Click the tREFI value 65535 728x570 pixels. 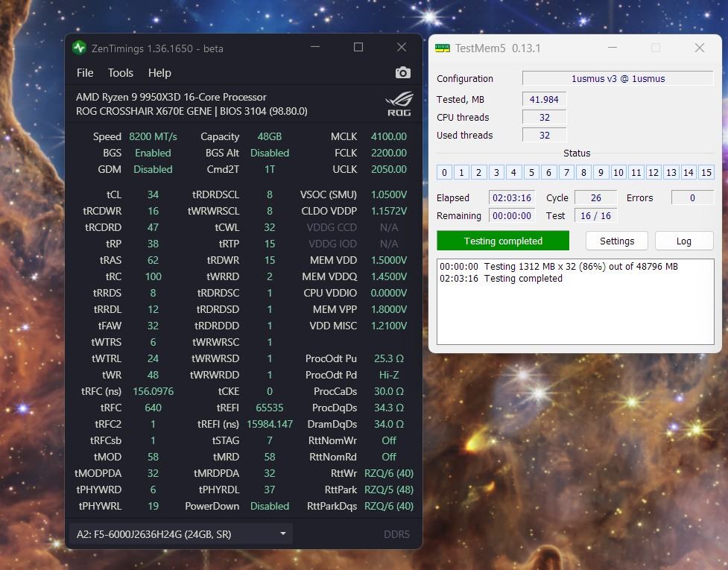[x=270, y=408]
